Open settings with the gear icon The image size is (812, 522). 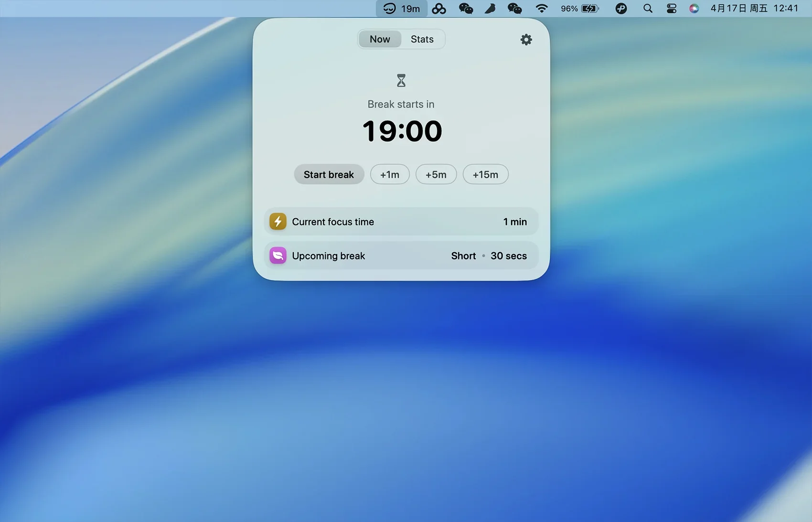(x=526, y=40)
